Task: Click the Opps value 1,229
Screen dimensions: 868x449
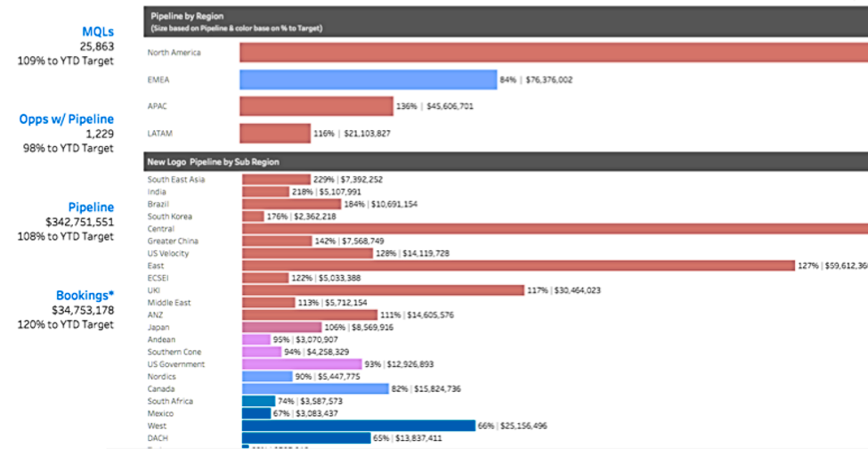Action: click(101, 134)
